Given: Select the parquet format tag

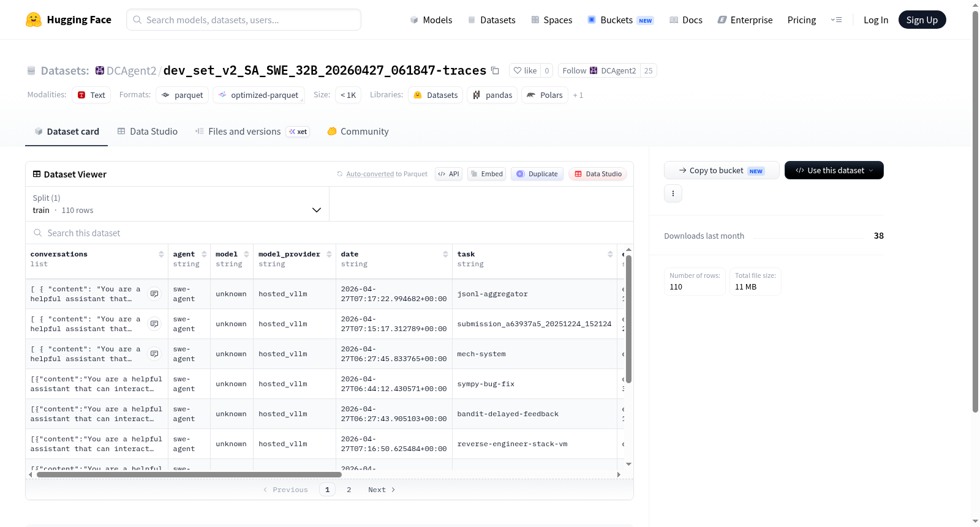Looking at the screenshot, I should (183, 95).
